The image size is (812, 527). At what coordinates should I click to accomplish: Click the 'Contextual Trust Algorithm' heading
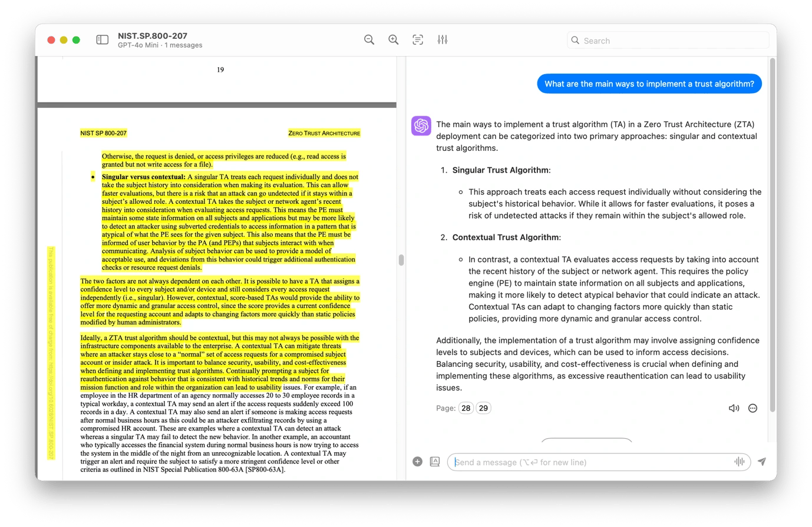(506, 237)
